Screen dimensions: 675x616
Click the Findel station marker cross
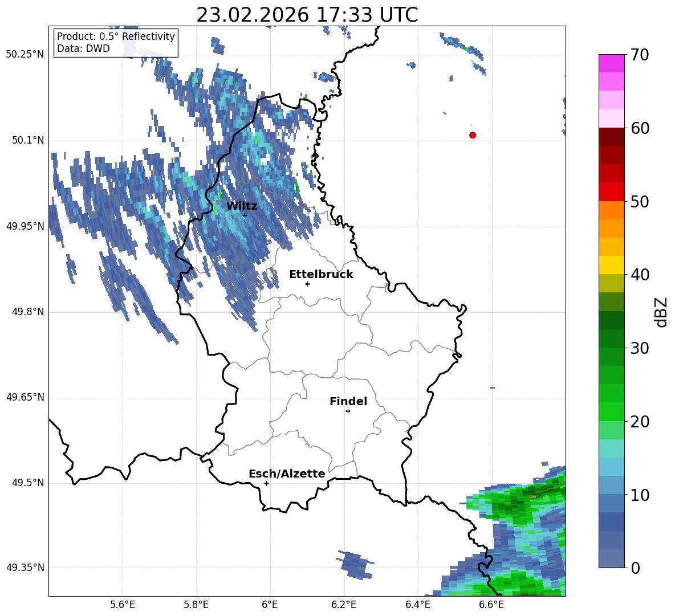(x=348, y=411)
